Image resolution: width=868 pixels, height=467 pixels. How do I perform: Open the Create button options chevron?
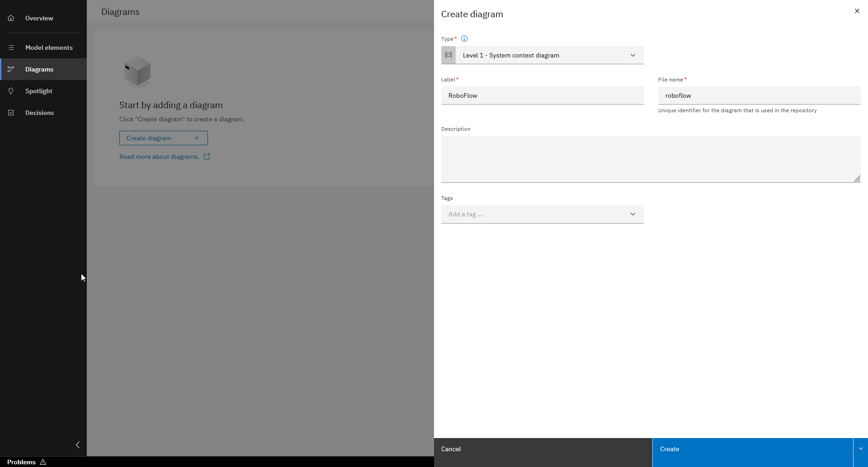coord(860,448)
